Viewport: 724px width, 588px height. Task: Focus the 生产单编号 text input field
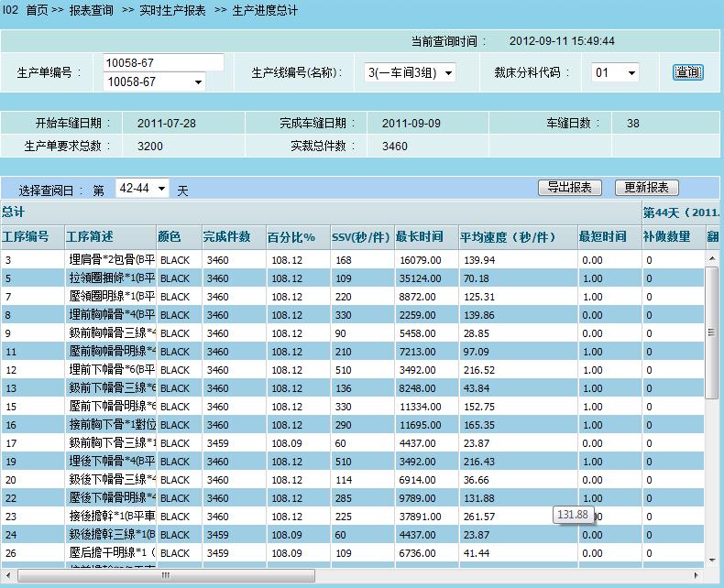163,62
